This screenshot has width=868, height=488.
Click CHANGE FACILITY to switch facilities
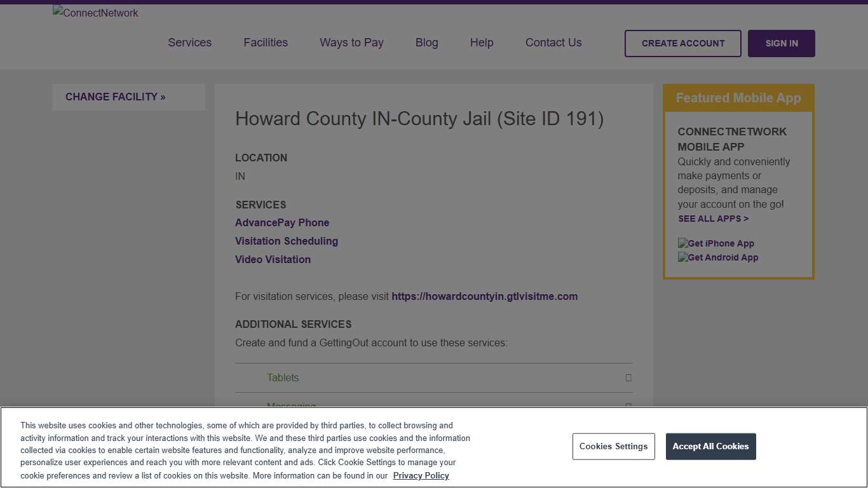115,97
